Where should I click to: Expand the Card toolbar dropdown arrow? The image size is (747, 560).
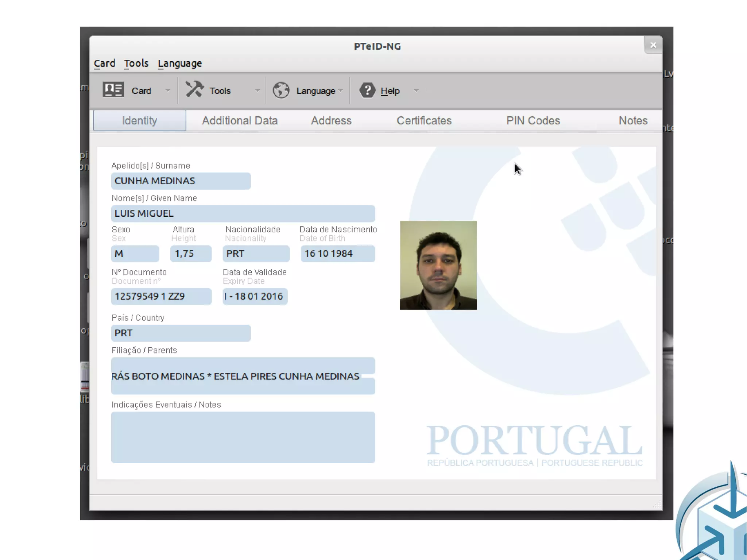tap(168, 90)
